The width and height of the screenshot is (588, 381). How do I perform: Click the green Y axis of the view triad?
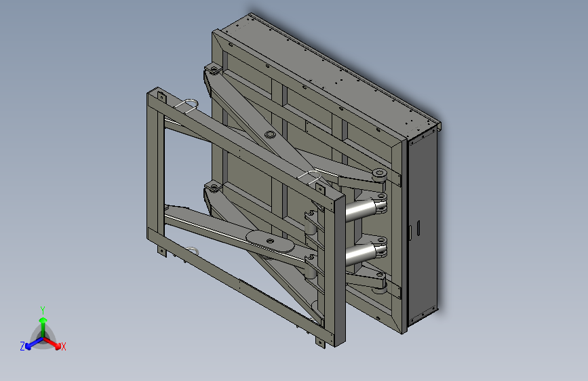43,327
